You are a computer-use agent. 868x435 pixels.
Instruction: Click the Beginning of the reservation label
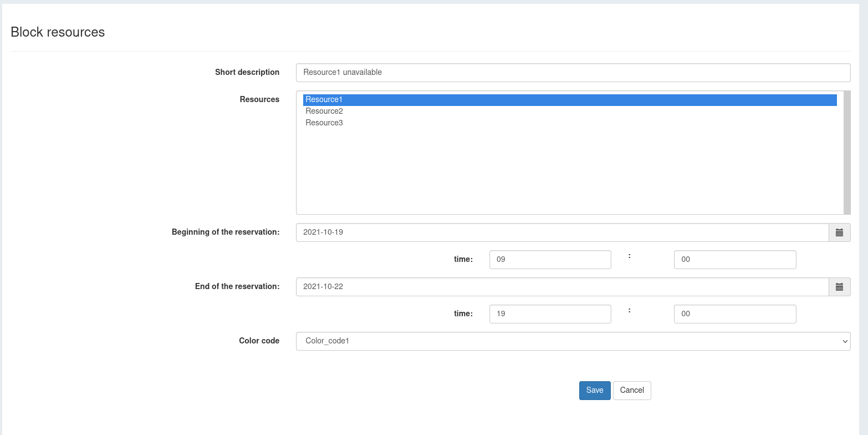point(226,232)
